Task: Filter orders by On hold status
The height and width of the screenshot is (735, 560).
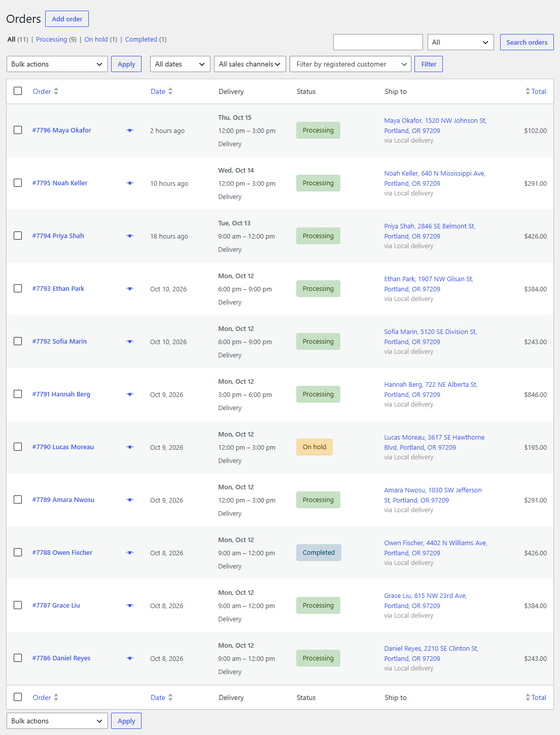Action: point(96,39)
